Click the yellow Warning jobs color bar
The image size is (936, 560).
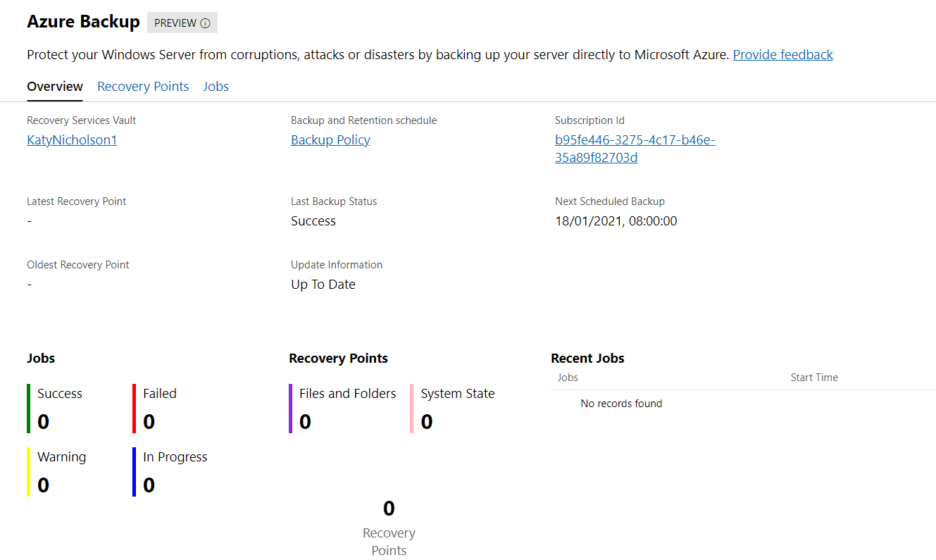pyautogui.click(x=29, y=472)
